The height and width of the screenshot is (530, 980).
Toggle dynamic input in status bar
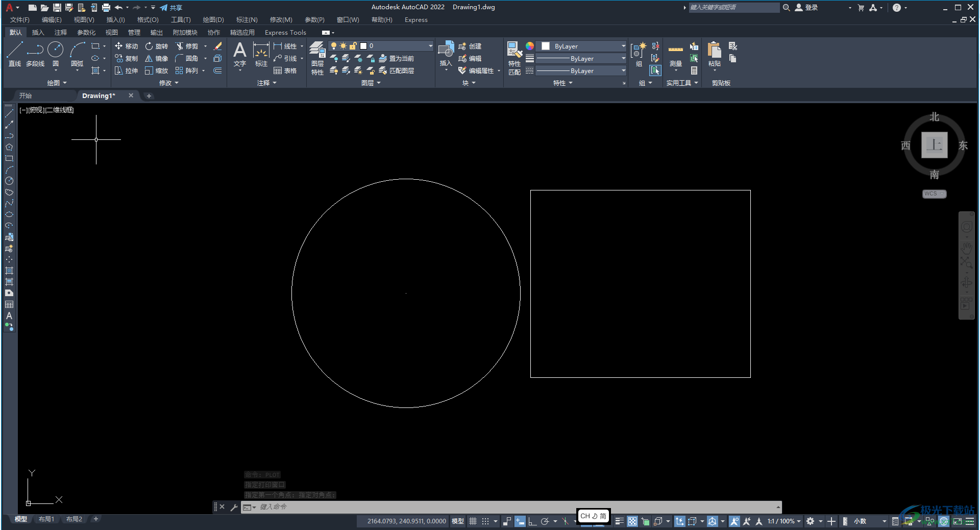click(520, 521)
